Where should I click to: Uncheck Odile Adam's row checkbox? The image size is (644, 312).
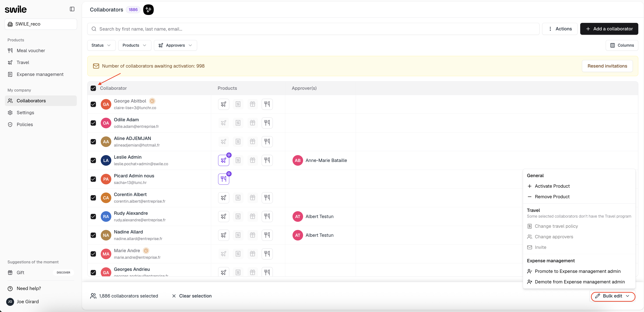pyautogui.click(x=93, y=123)
